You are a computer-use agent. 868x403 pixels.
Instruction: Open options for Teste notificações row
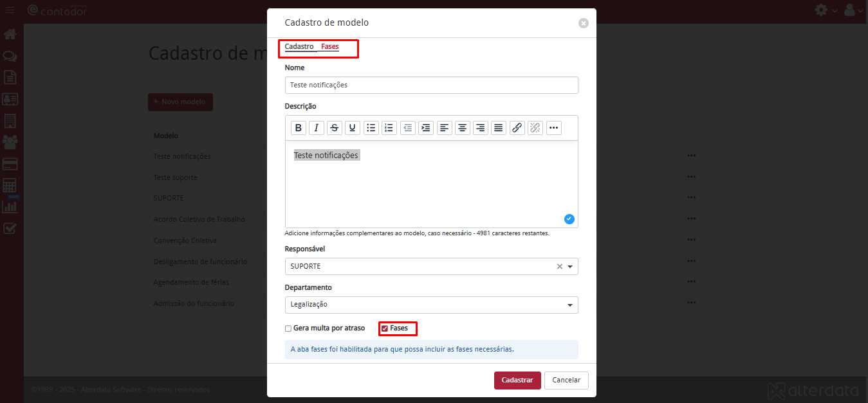click(x=692, y=156)
